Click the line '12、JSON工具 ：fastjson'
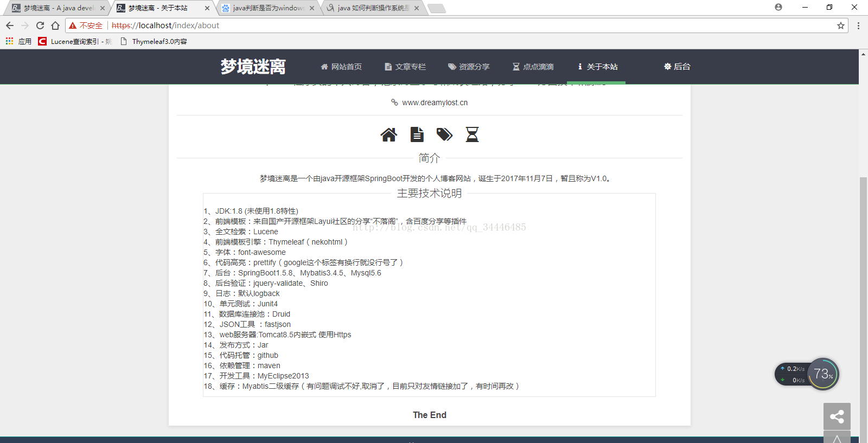 point(247,324)
